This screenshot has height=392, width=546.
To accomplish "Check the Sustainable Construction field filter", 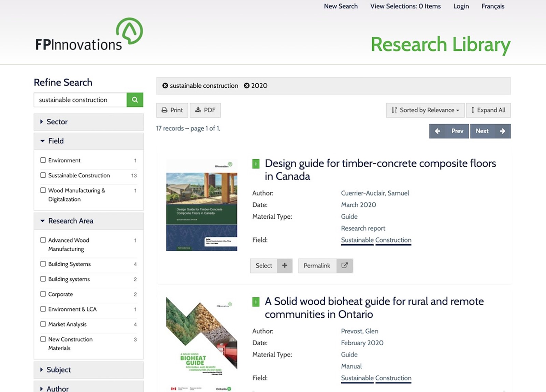I will click(43, 175).
